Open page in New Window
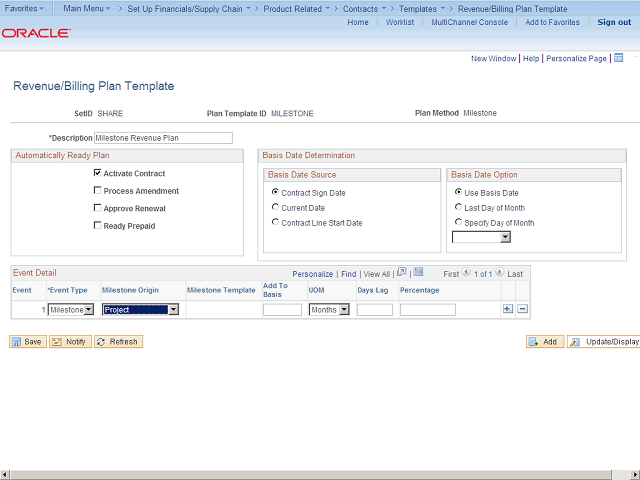Image resolution: width=640 pixels, height=480 pixels. tap(493, 58)
